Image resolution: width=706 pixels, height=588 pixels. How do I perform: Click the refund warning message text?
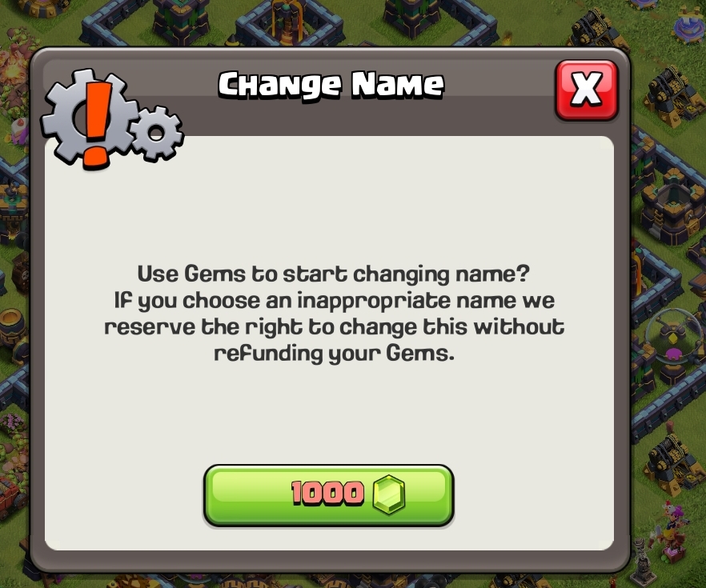pos(334,314)
